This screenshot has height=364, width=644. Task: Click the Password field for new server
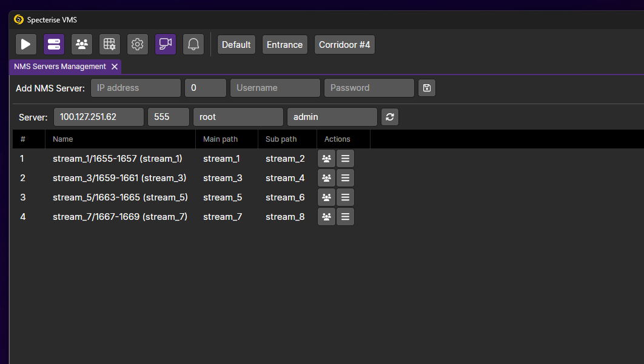(x=369, y=88)
